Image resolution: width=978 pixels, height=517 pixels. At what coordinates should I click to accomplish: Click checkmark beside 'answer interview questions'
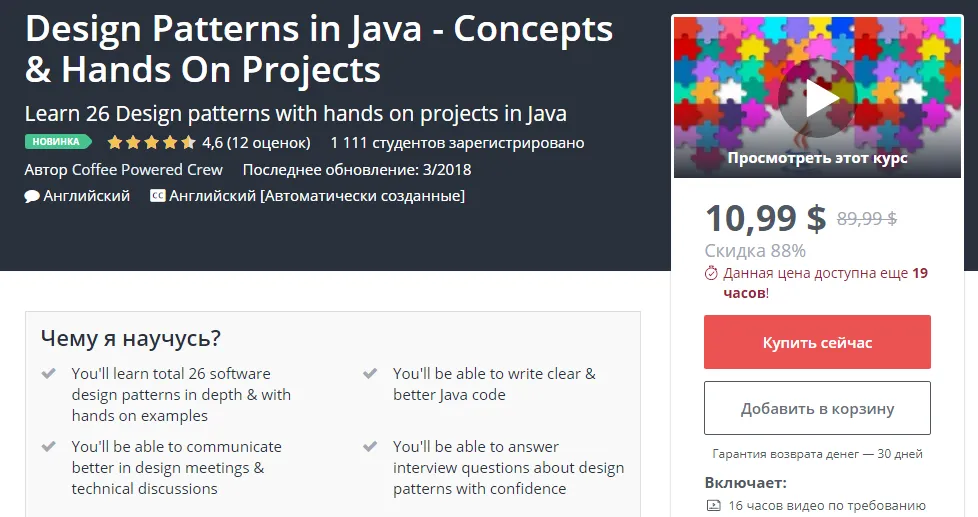[x=370, y=446]
